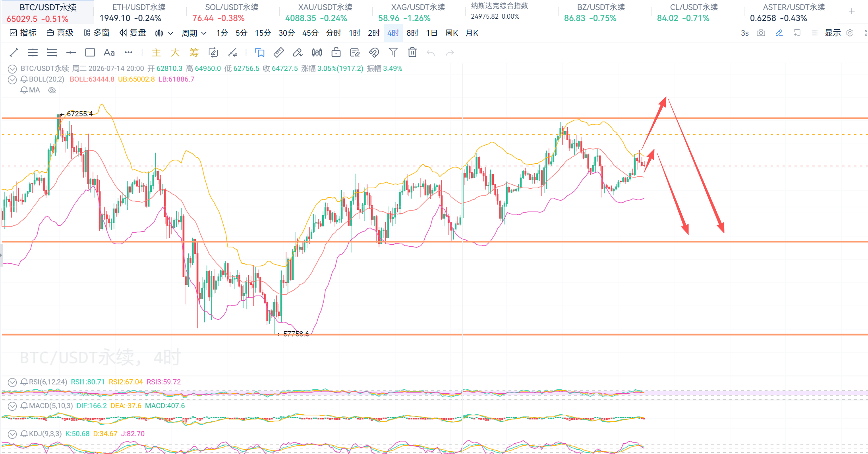Select the parallel channel lines tool
The image size is (868, 454).
[x=33, y=52]
